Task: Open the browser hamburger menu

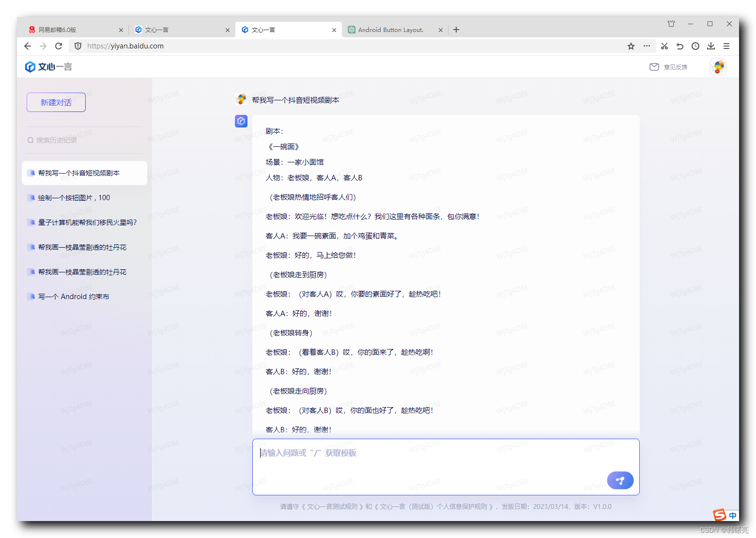Action: pyautogui.click(x=726, y=46)
